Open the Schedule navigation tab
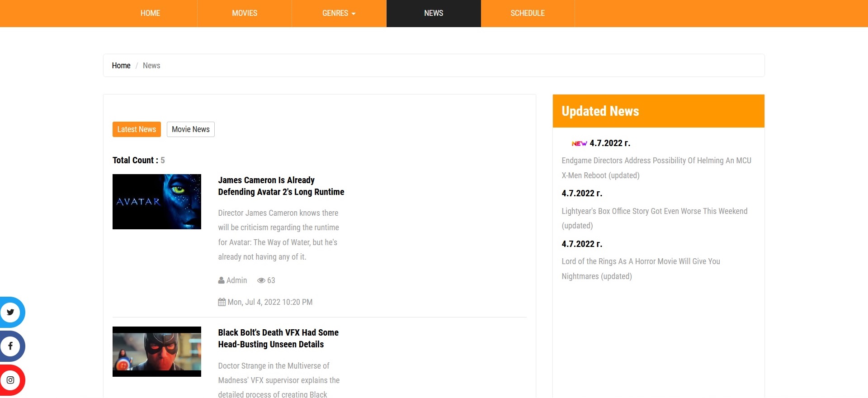 [528, 13]
